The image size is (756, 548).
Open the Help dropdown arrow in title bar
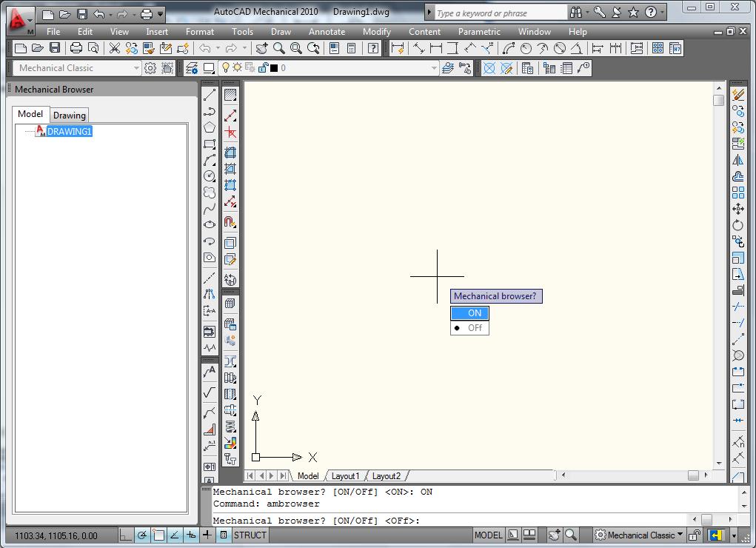662,13
